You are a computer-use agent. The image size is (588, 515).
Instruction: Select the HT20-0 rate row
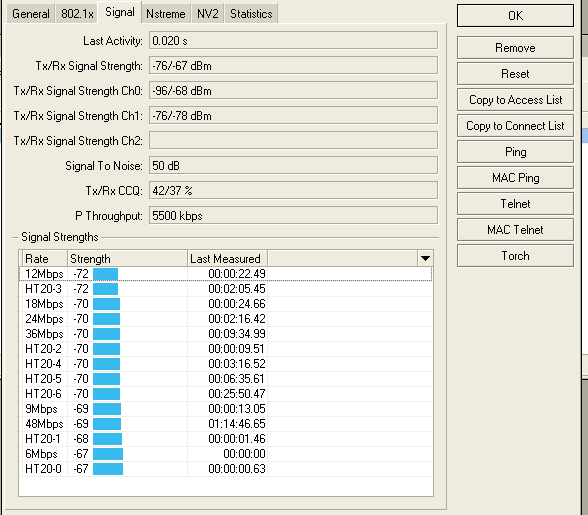(226, 469)
